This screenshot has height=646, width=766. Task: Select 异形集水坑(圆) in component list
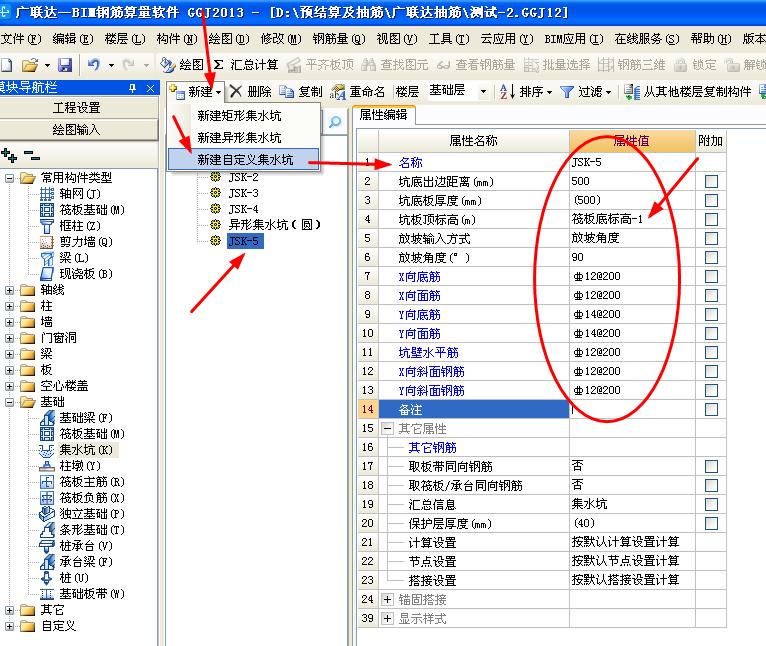coord(275,225)
